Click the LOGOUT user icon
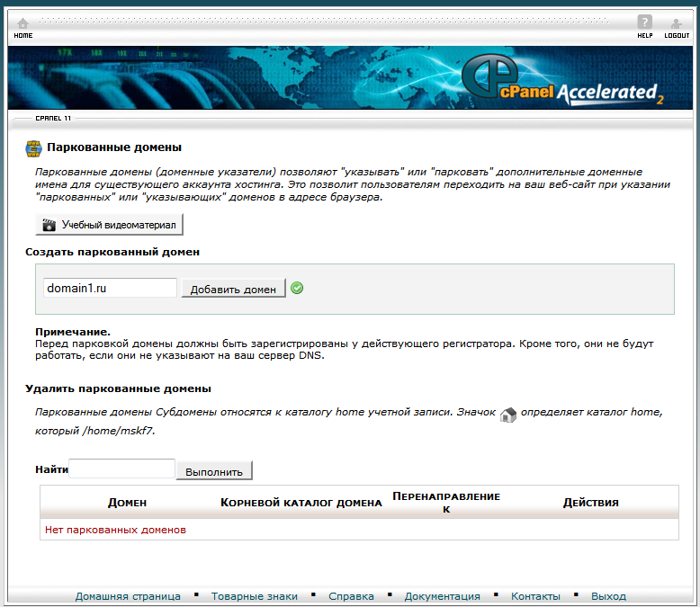700x607 pixels. coord(677,23)
